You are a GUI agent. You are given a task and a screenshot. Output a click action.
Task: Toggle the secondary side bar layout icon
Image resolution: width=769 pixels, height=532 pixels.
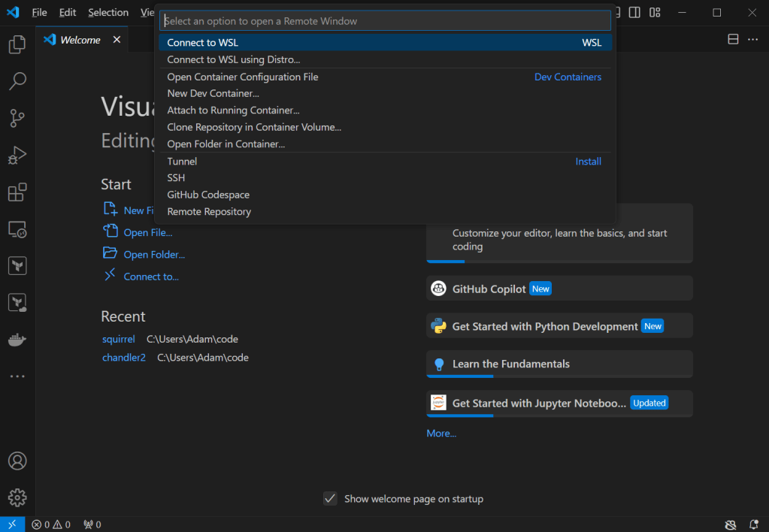coord(635,13)
